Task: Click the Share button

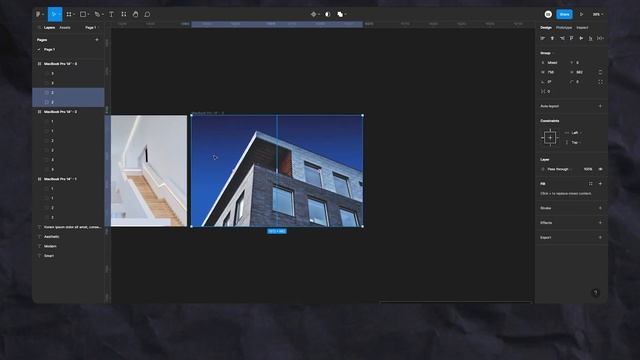Action: point(564,14)
